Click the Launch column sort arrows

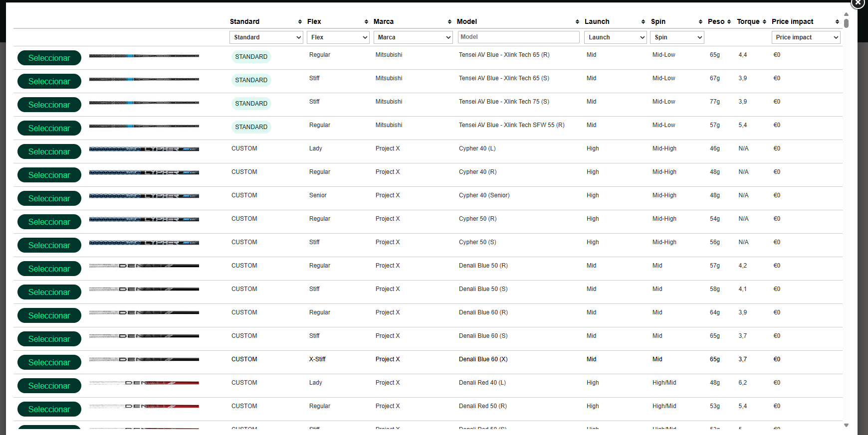(x=643, y=22)
